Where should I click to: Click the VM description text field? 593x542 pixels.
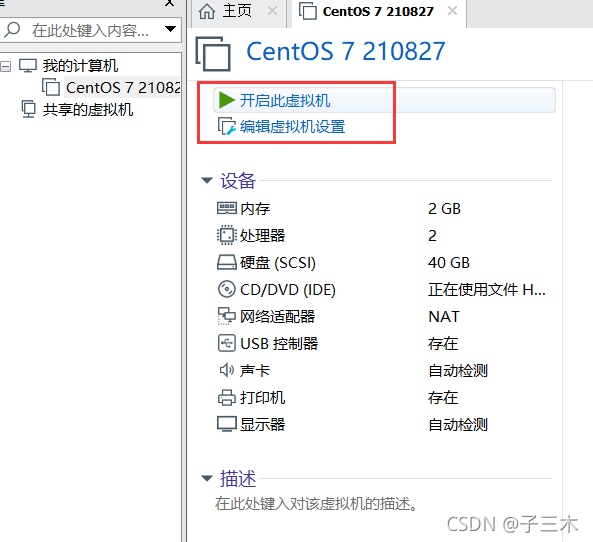click(316, 504)
